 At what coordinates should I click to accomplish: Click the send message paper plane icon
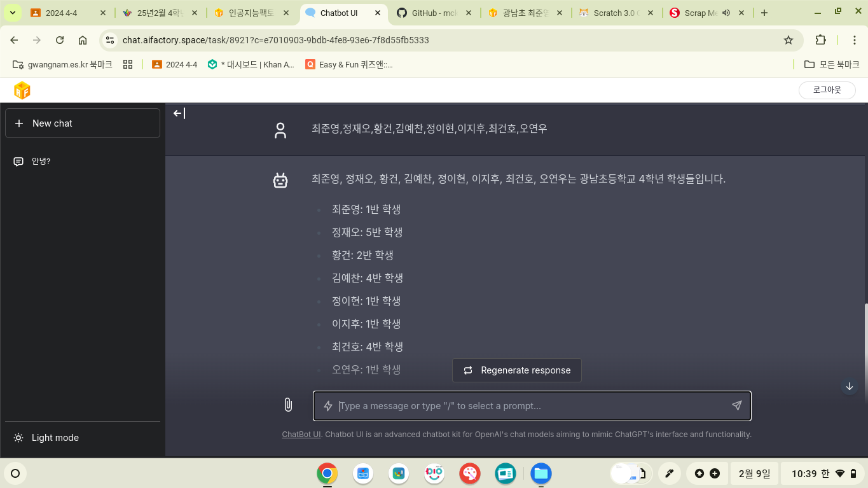[x=736, y=405]
